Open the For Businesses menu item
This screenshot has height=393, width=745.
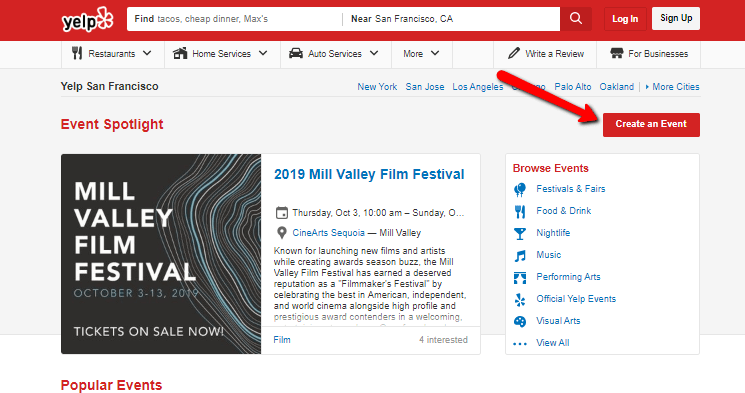[x=649, y=54]
